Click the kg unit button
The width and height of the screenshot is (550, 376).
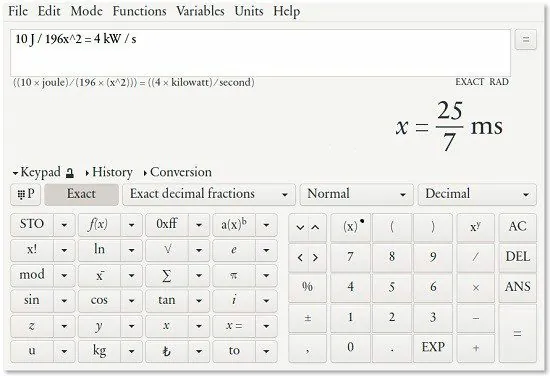tap(99, 351)
